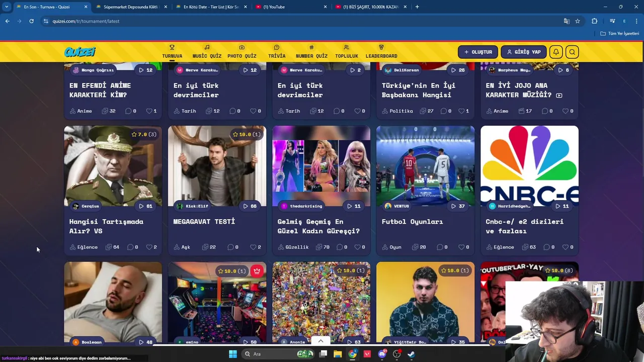The height and width of the screenshot is (362, 644).
Task: Open Cnbc-e/ e2 dizileri thumbnail
Action: coord(529,166)
